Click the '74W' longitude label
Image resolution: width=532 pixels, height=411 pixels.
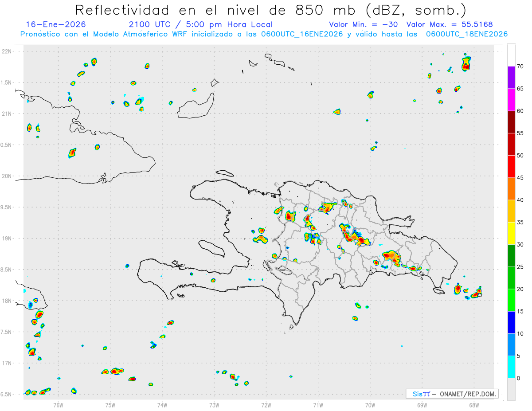coord(162,404)
